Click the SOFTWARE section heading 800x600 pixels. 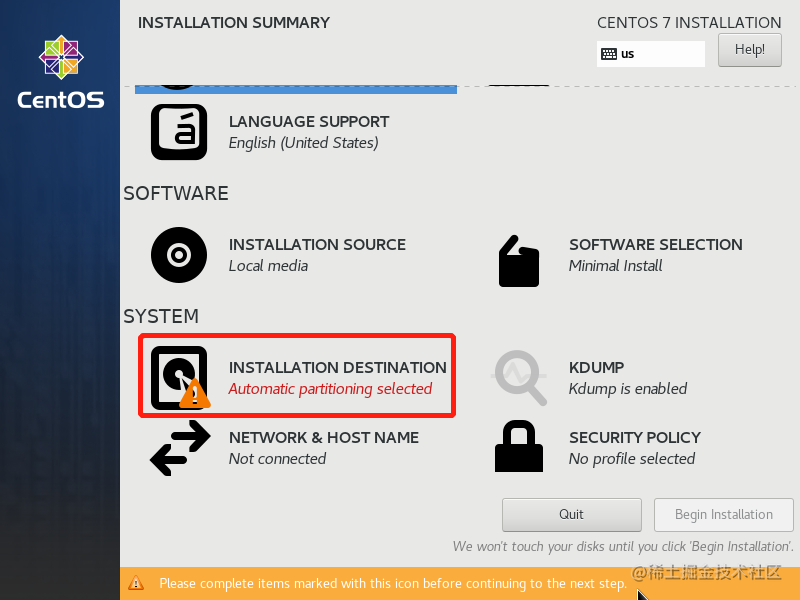(x=176, y=194)
